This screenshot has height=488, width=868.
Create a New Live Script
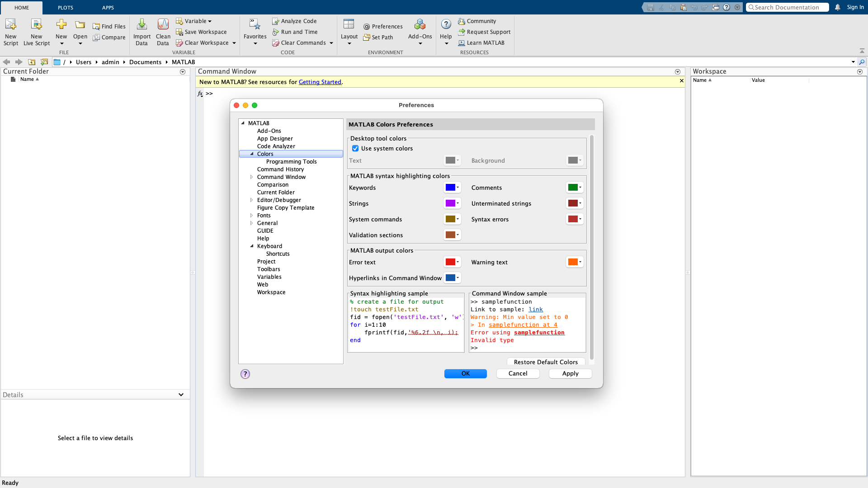coord(37,32)
